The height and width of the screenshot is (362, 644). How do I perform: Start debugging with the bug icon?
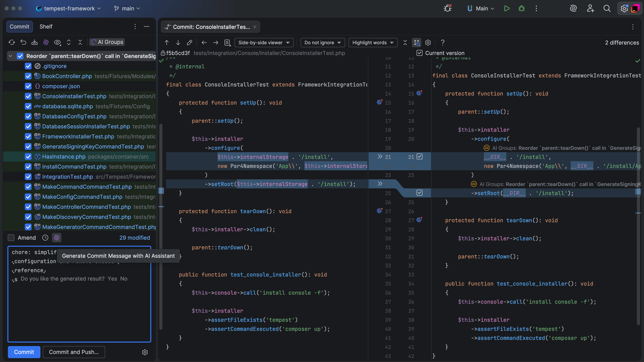click(x=522, y=8)
